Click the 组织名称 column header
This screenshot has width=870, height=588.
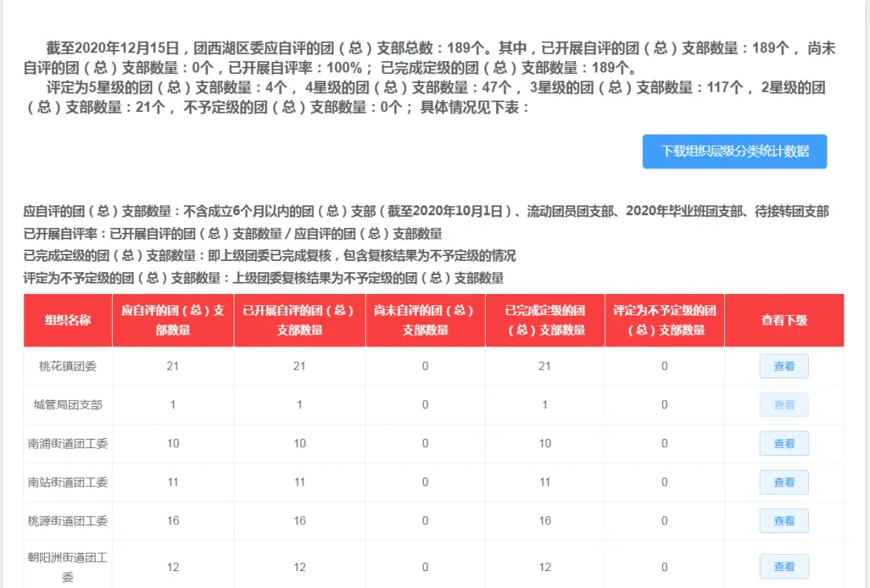(x=68, y=320)
